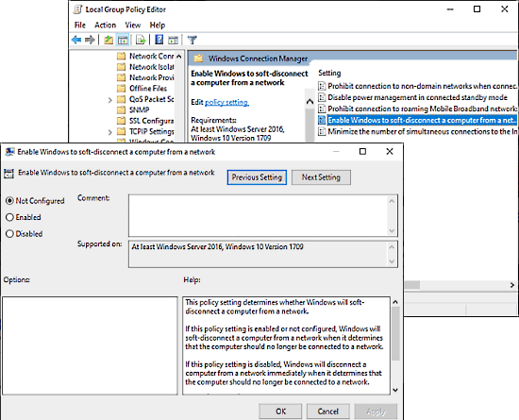The height and width of the screenshot is (420, 519).
Task: Select Prohibit connection to non-domain networks setting
Action: (x=423, y=86)
